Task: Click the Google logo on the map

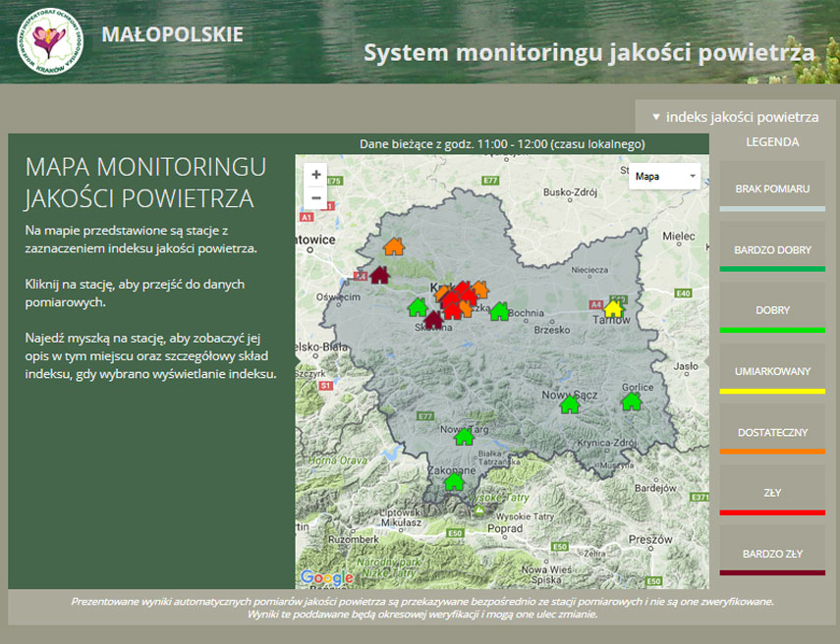Action: (x=326, y=578)
